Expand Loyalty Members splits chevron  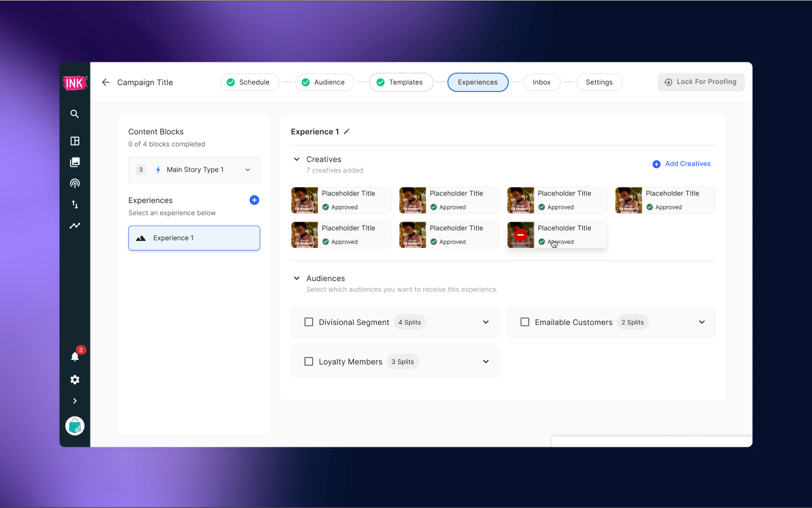click(486, 362)
